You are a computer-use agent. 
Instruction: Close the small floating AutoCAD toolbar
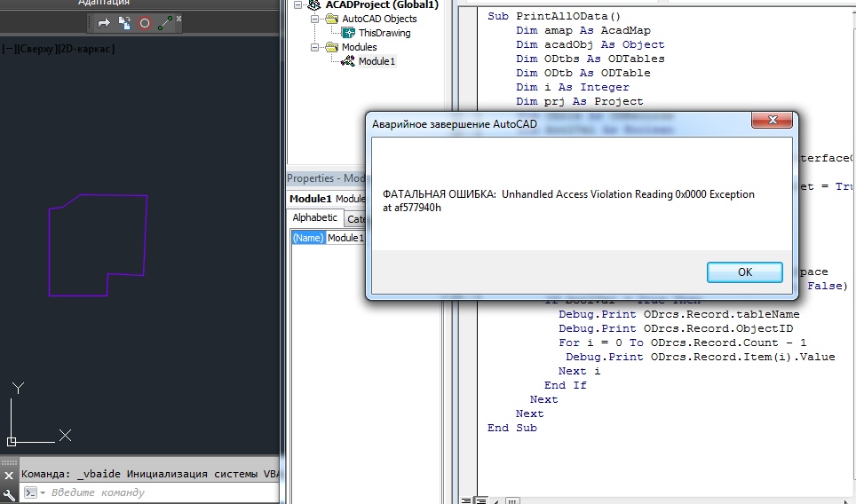coord(178,19)
